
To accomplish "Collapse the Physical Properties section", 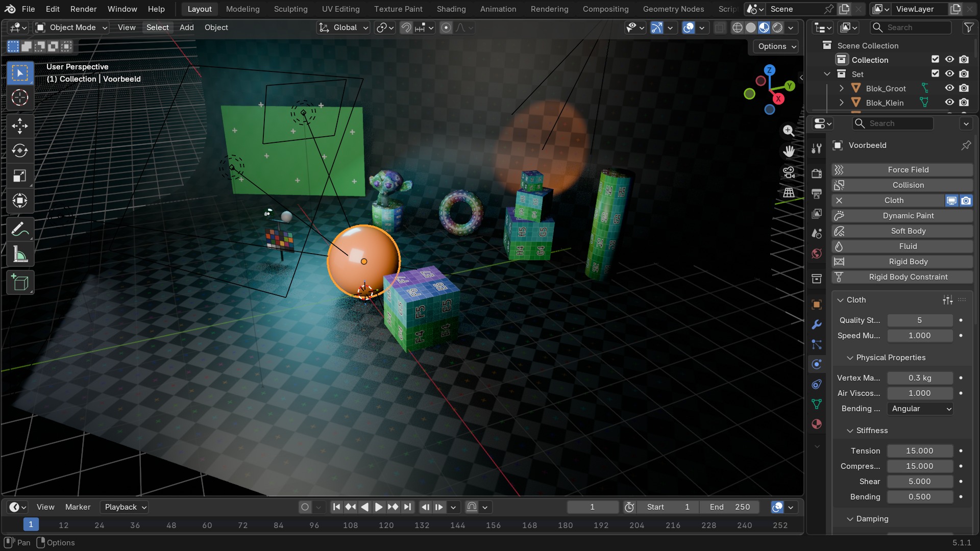I will (x=890, y=358).
